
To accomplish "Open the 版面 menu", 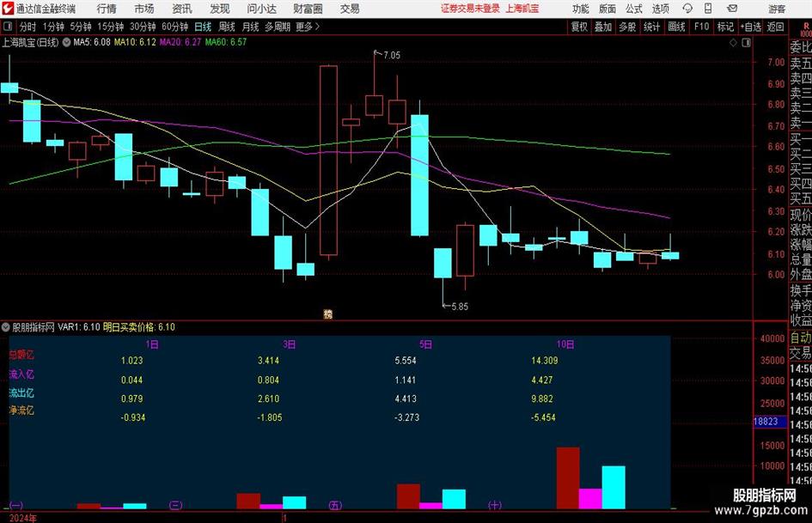I will point(607,9).
